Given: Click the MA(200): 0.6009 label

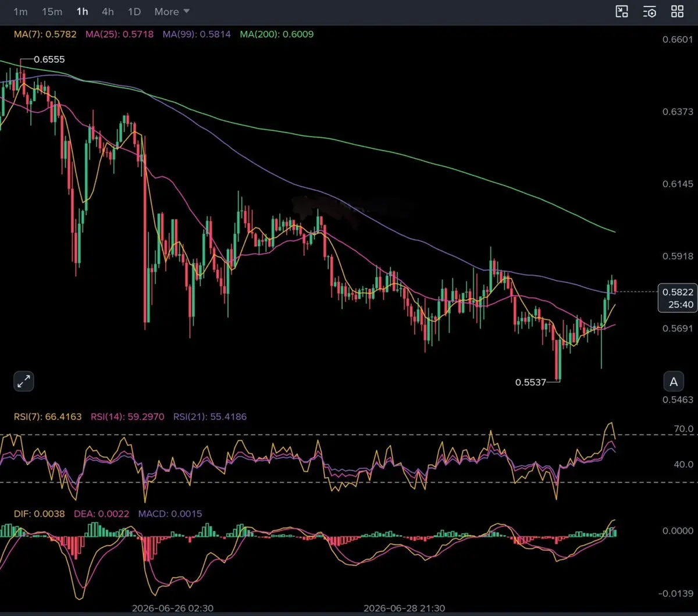Looking at the screenshot, I should [276, 34].
